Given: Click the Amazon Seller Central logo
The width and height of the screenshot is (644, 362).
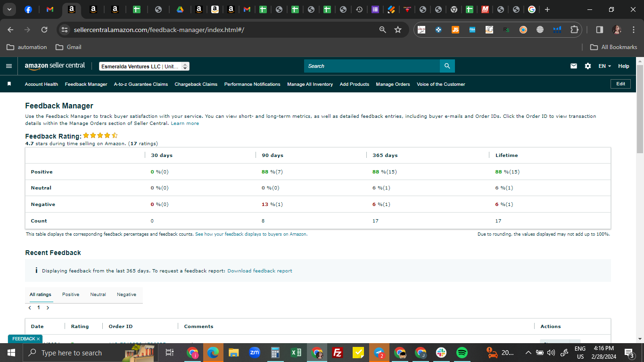Looking at the screenshot, I should coord(55,66).
